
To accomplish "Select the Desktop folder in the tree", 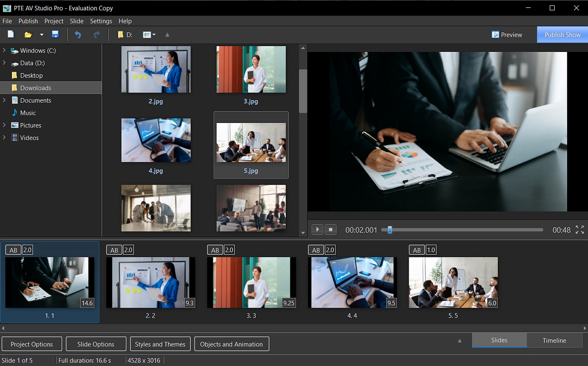I will [x=31, y=75].
